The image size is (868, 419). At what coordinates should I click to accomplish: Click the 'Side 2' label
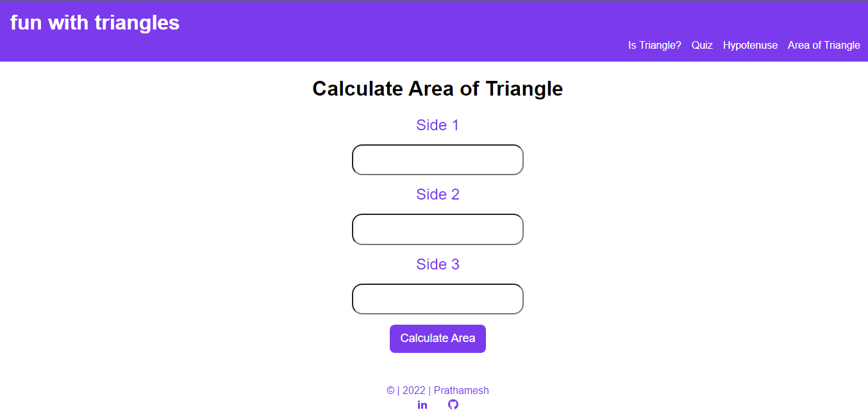pos(437,194)
